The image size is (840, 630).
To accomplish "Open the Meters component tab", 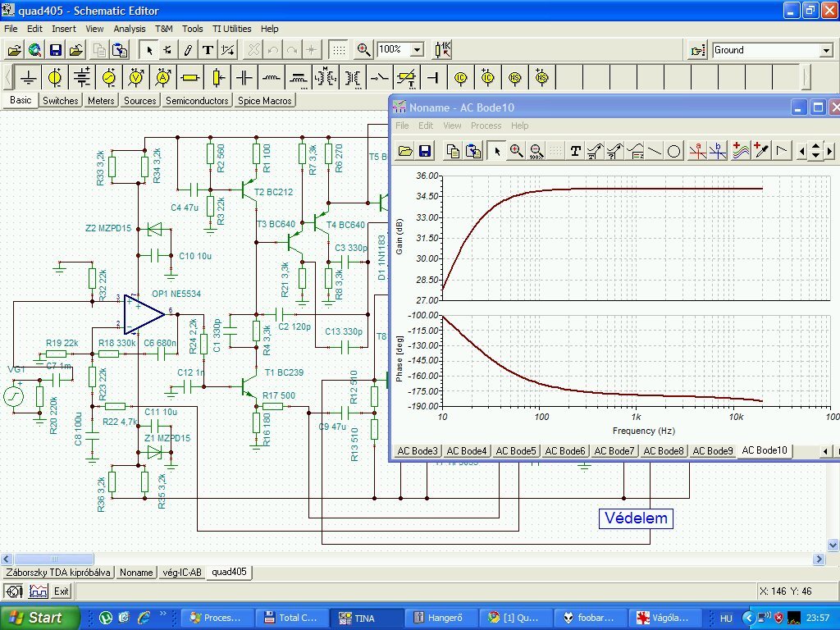I will (x=101, y=101).
